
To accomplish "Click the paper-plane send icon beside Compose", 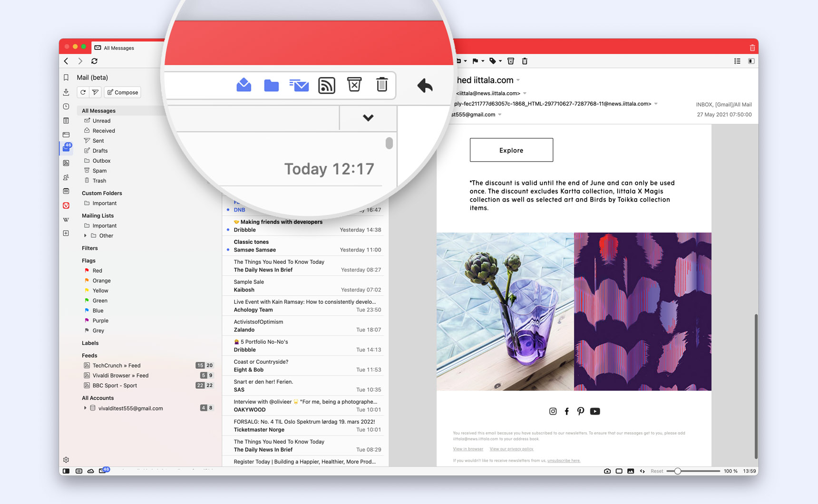I will (x=95, y=92).
